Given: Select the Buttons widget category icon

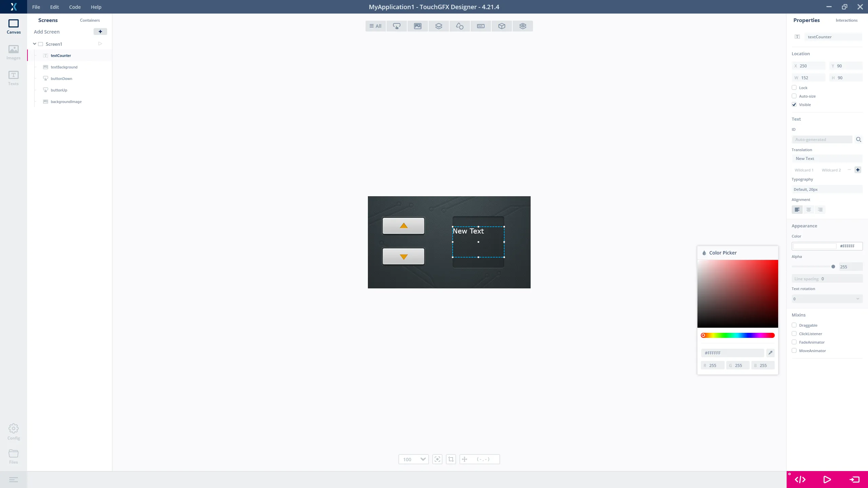Looking at the screenshot, I should click(x=396, y=26).
